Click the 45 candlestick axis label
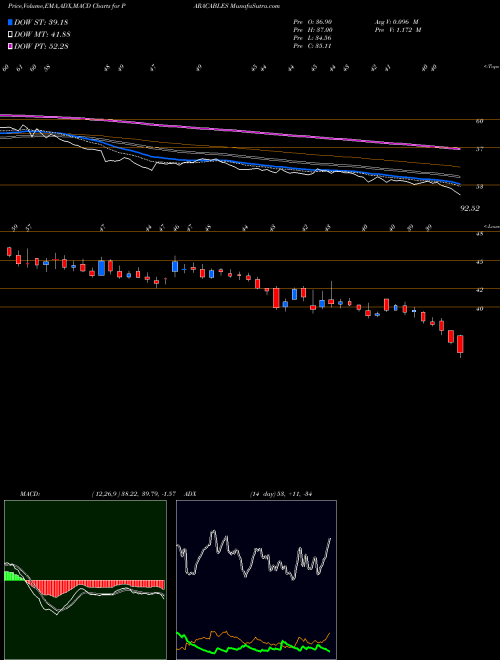The width and height of the screenshot is (500, 660). click(x=479, y=262)
